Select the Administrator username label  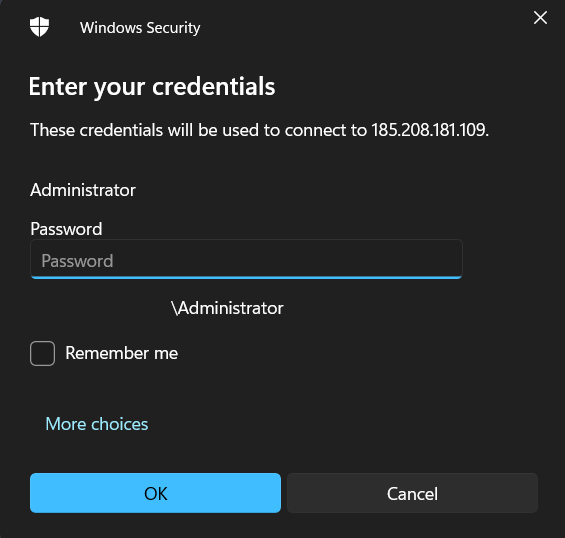83,190
